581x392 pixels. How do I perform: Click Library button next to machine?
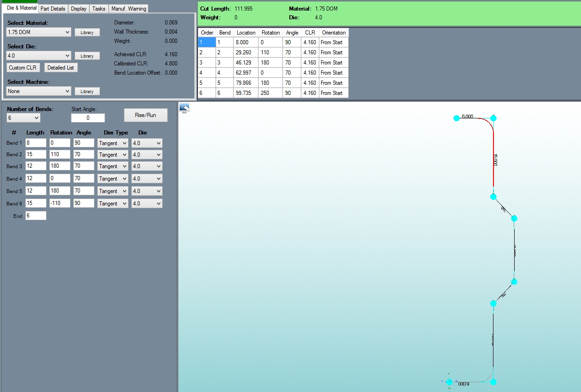pos(87,91)
